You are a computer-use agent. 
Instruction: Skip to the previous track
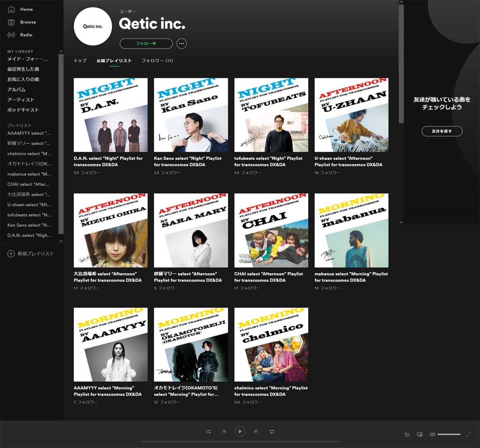pos(224,431)
